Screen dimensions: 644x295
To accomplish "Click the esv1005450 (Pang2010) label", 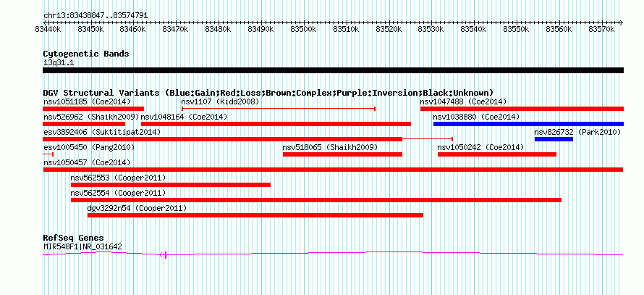I will [x=89, y=147].
